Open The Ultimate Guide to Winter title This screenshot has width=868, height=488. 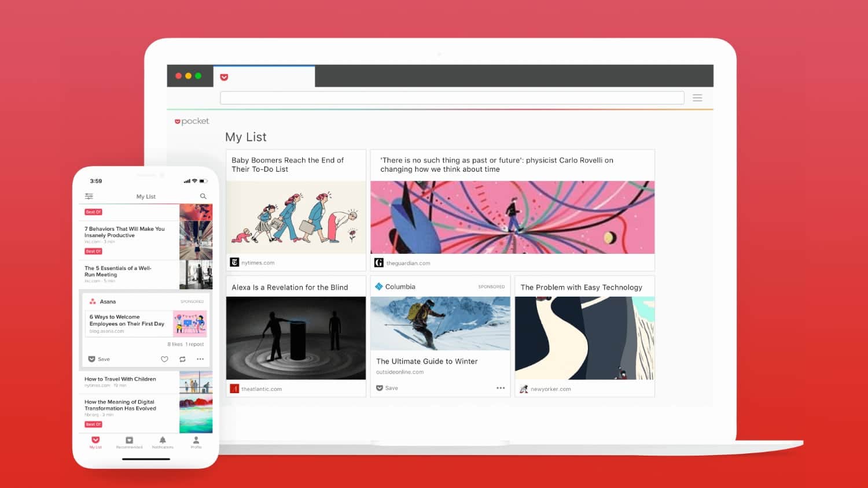click(x=427, y=361)
